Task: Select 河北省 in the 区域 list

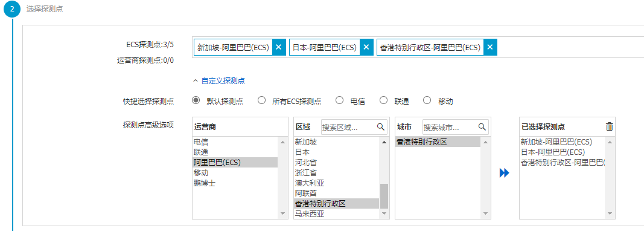Action: point(337,163)
